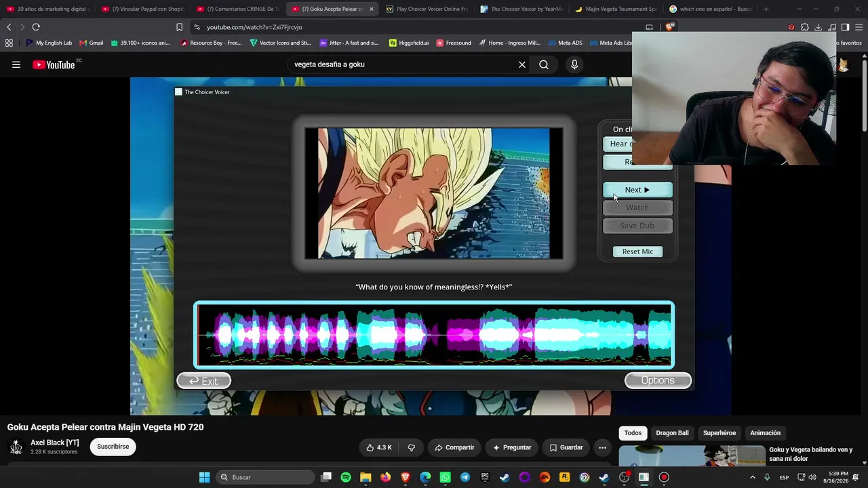Switch to the '30 años de marketing digital' tab
The width and height of the screenshot is (868, 488).
[x=47, y=9]
